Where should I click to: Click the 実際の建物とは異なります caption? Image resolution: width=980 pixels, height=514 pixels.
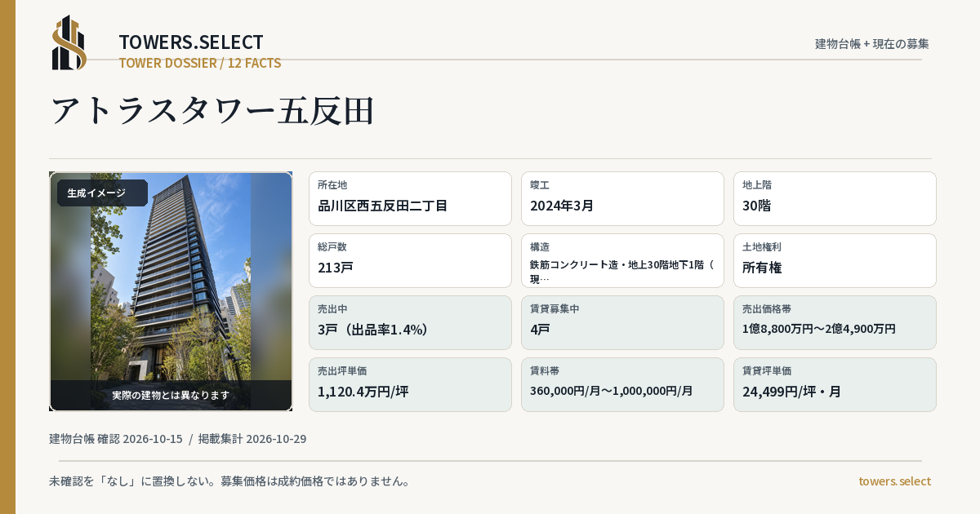(171, 395)
